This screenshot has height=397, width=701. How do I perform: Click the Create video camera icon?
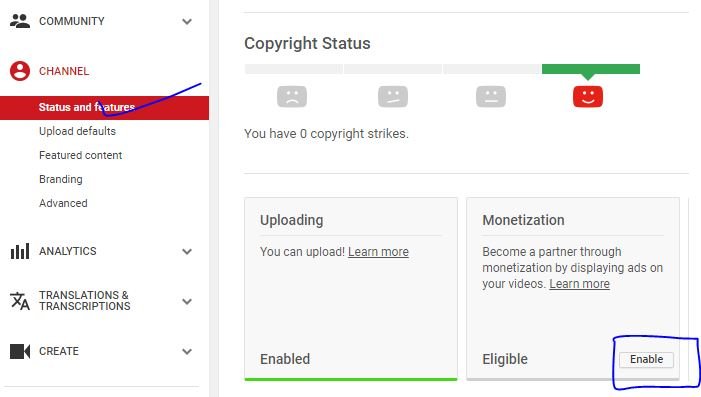click(20, 351)
